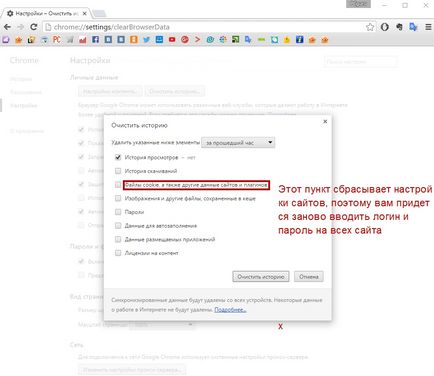The width and height of the screenshot is (434, 376).
Task: Select Настройки in the Chrome sidebar
Action: click(24, 106)
